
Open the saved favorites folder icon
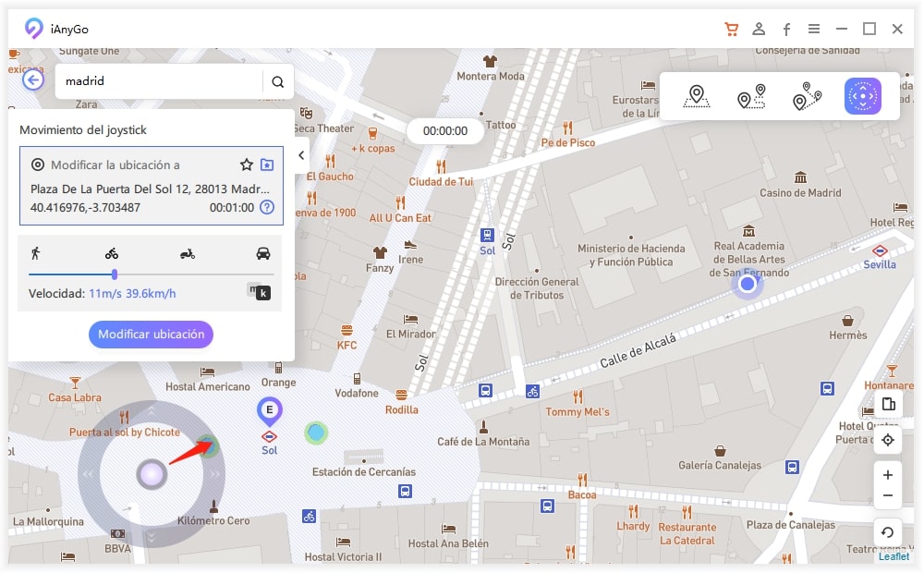(267, 165)
